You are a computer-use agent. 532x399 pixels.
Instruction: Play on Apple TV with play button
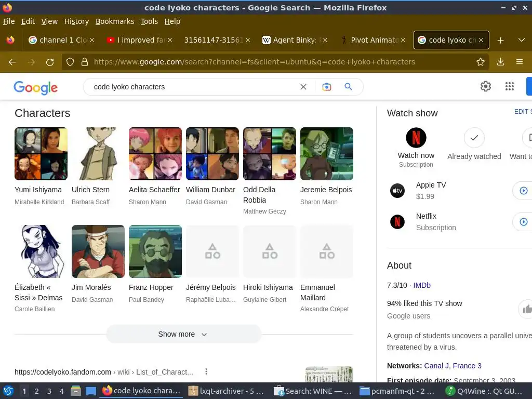(524, 191)
